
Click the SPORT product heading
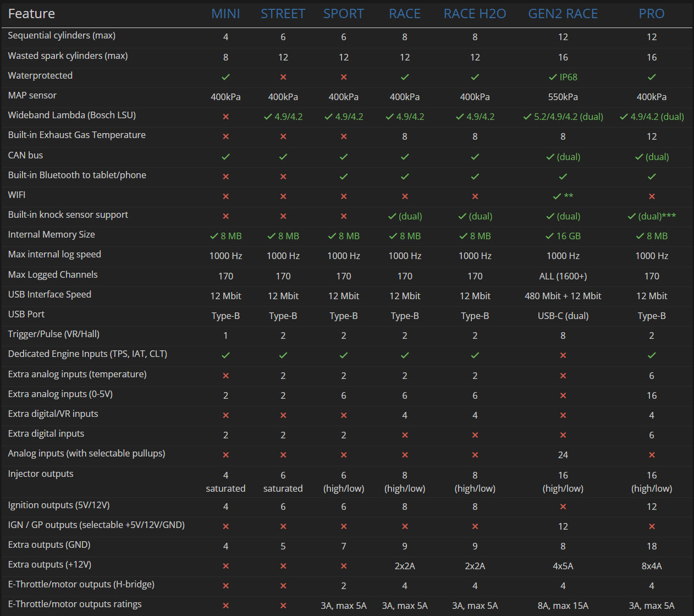click(343, 14)
